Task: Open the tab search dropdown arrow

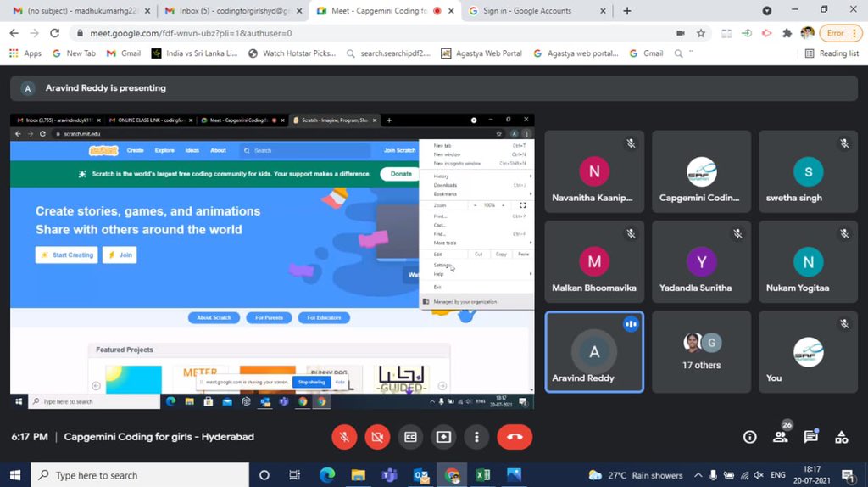Action: tap(766, 10)
